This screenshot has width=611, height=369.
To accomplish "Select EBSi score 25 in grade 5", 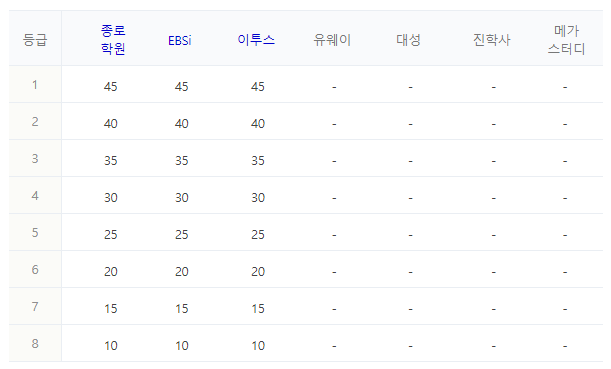I will (x=182, y=235).
